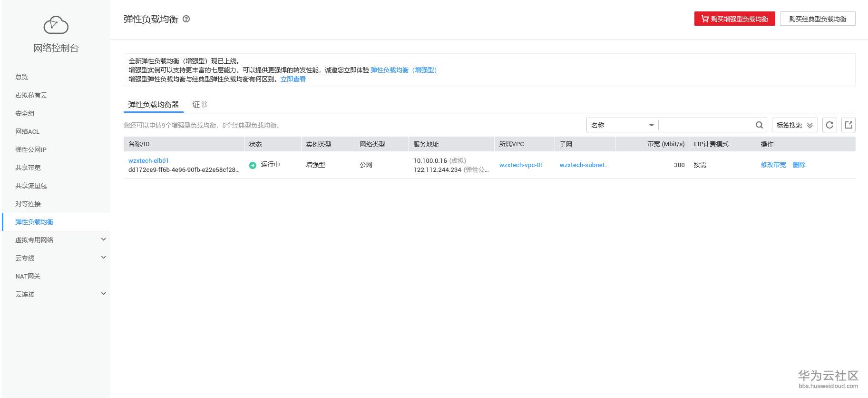Click the network console cloud logo

point(56,25)
